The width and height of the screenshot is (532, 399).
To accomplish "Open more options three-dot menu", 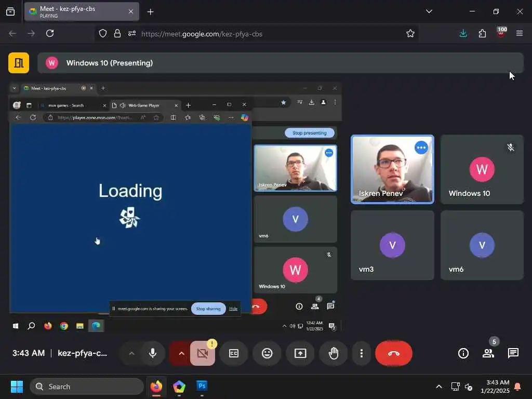I will pos(362,353).
